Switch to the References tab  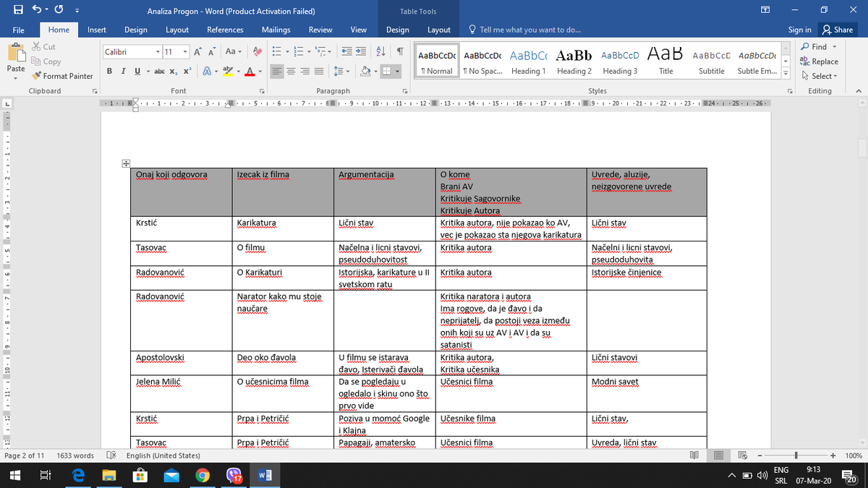pos(225,30)
